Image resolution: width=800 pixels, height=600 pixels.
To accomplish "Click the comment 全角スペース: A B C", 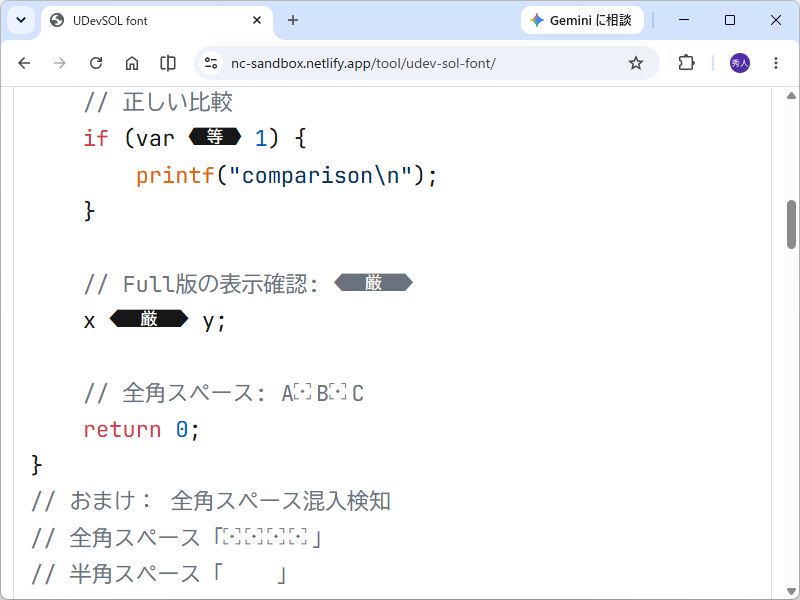I will click(x=223, y=393).
